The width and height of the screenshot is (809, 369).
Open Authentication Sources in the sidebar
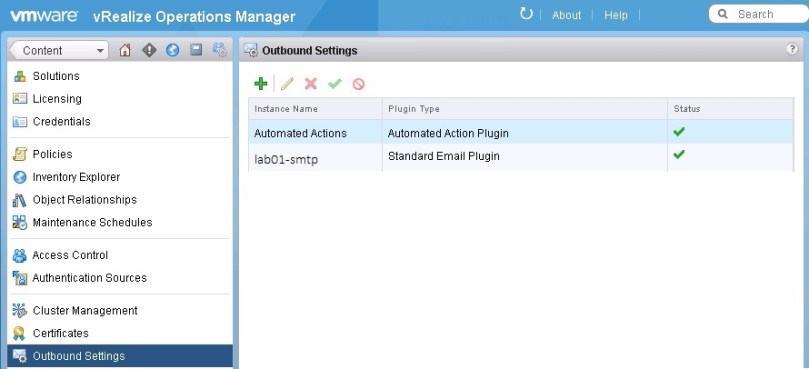(89, 278)
